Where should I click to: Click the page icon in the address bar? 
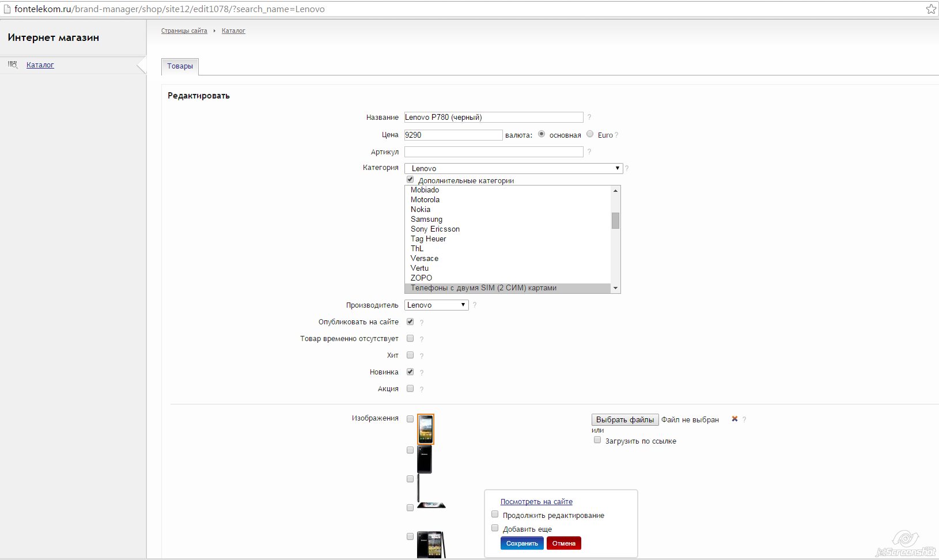[6, 9]
